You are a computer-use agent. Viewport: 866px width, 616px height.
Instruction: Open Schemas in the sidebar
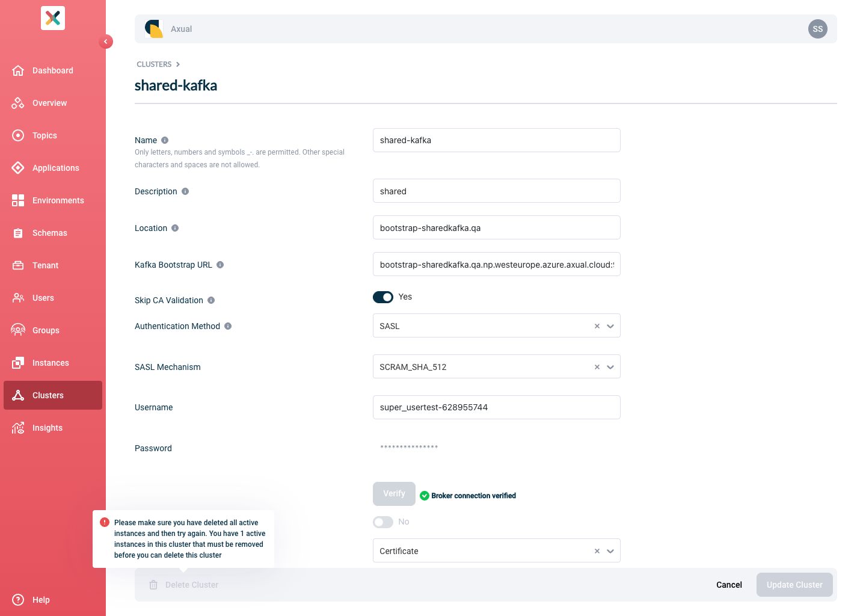(x=53, y=233)
